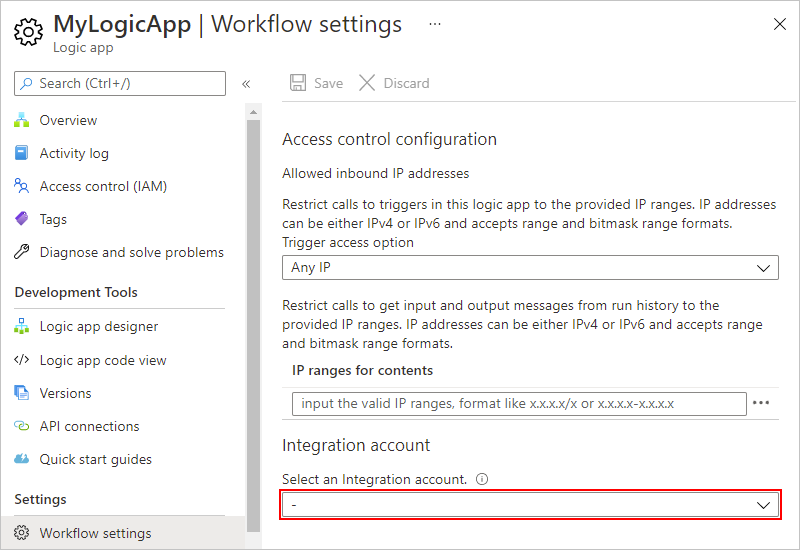Click the Access control (IAM) icon
The width and height of the screenshot is (800, 550).
click(22, 186)
